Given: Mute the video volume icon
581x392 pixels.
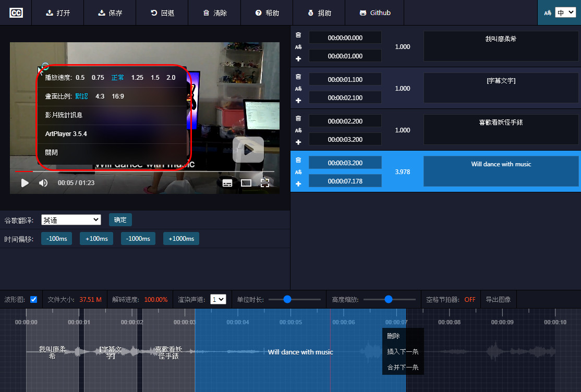Looking at the screenshot, I should click(x=43, y=182).
